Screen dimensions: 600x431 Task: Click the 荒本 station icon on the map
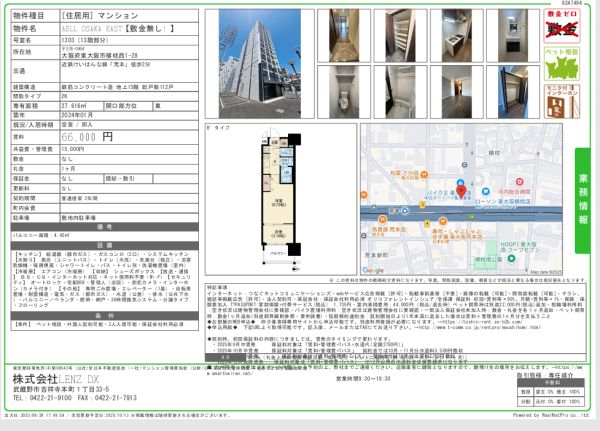pos(405,211)
